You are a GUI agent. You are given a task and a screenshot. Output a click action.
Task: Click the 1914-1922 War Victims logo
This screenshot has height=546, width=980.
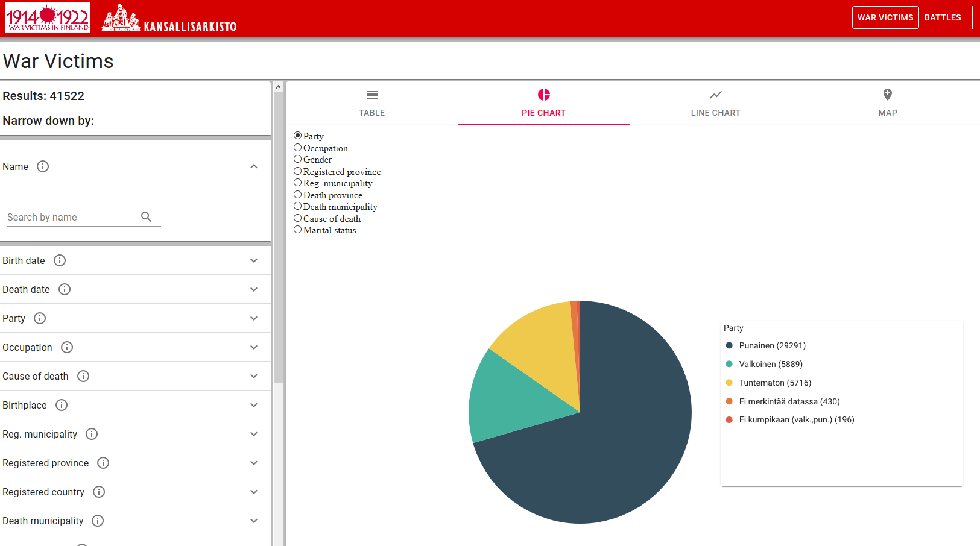48,17
